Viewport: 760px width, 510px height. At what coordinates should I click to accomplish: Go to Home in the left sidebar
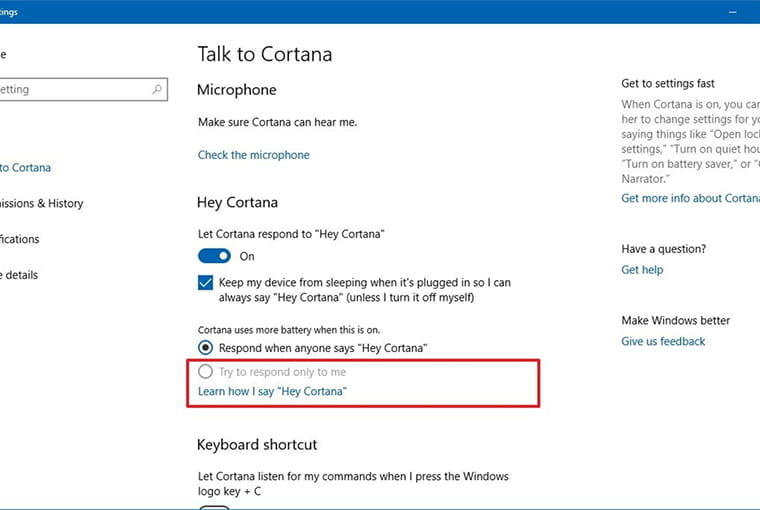point(3,54)
